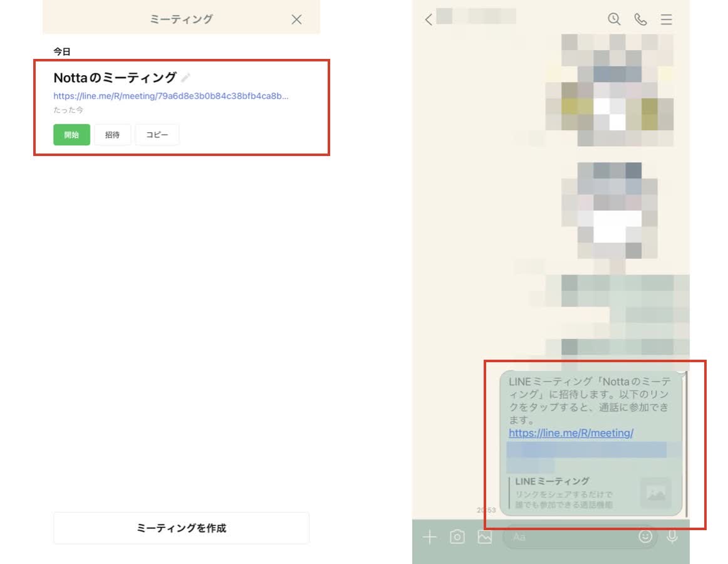
Task: Start a call via the phone icon
Action: click(640, 19)
